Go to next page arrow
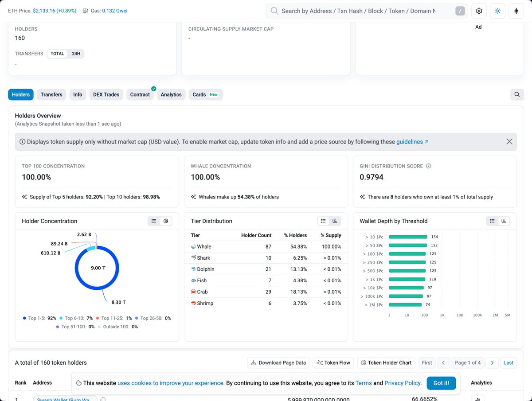Viewport: 532px width, 401px height. [x=492, y=362]
